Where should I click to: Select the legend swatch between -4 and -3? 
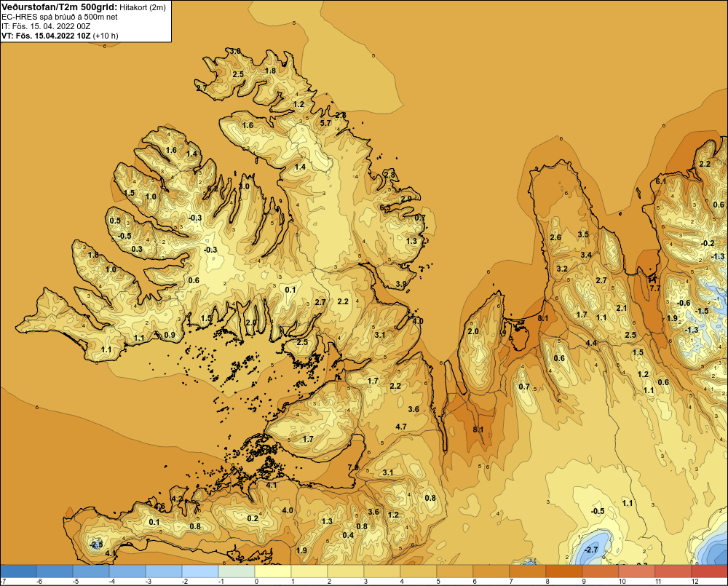[127, 571]
